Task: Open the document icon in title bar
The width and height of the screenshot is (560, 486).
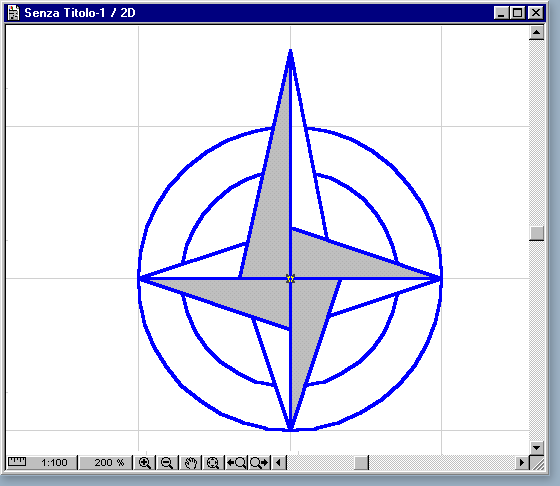Action: point(13,13)
